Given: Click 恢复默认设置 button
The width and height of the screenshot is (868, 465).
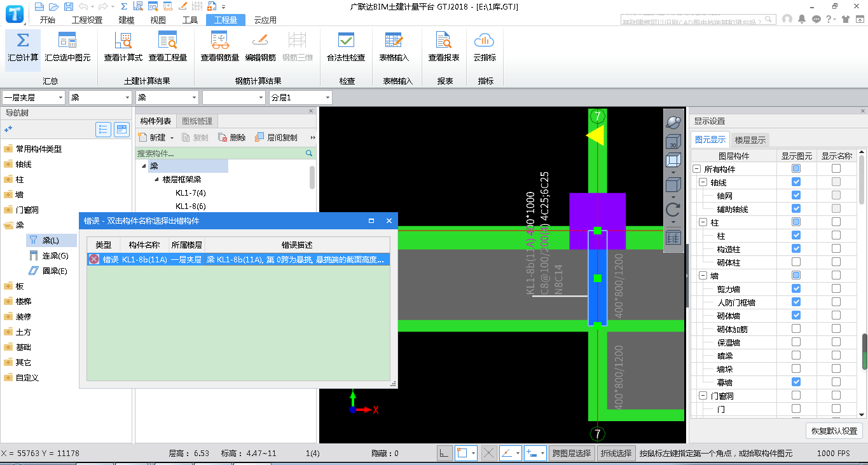Looking at the screenshot, I should [834, 430].
